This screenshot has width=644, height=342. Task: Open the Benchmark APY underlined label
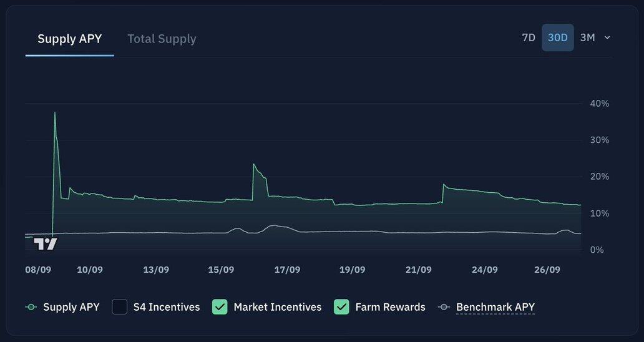coord(495,307)
